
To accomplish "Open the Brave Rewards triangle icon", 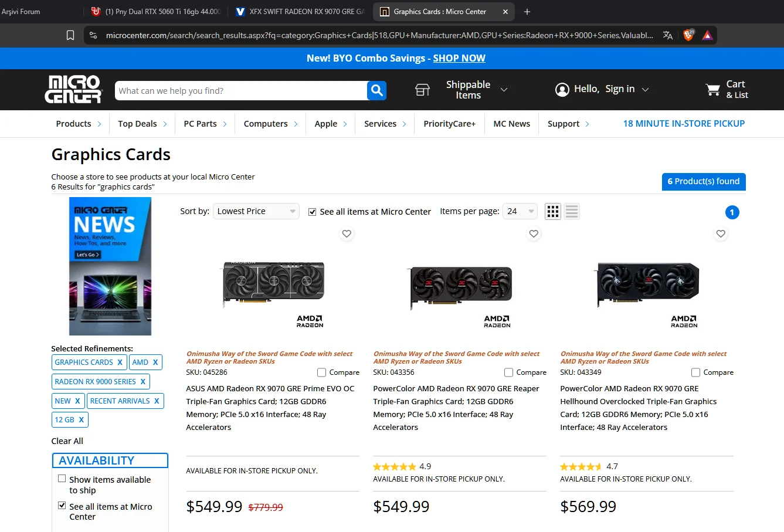I will 707,35.
